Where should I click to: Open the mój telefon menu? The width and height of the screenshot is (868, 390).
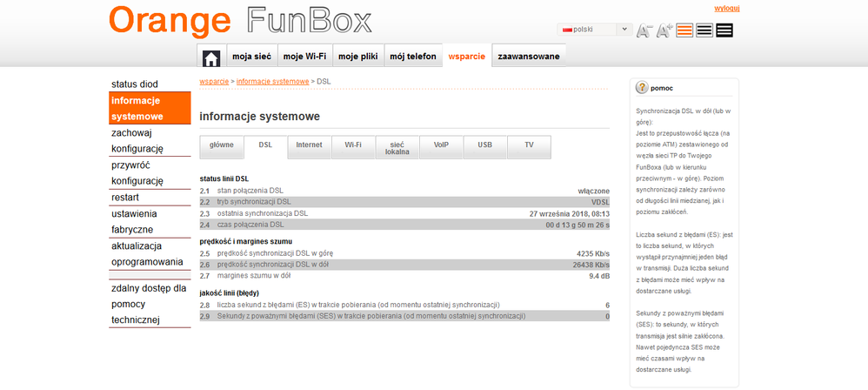[412, 57]
